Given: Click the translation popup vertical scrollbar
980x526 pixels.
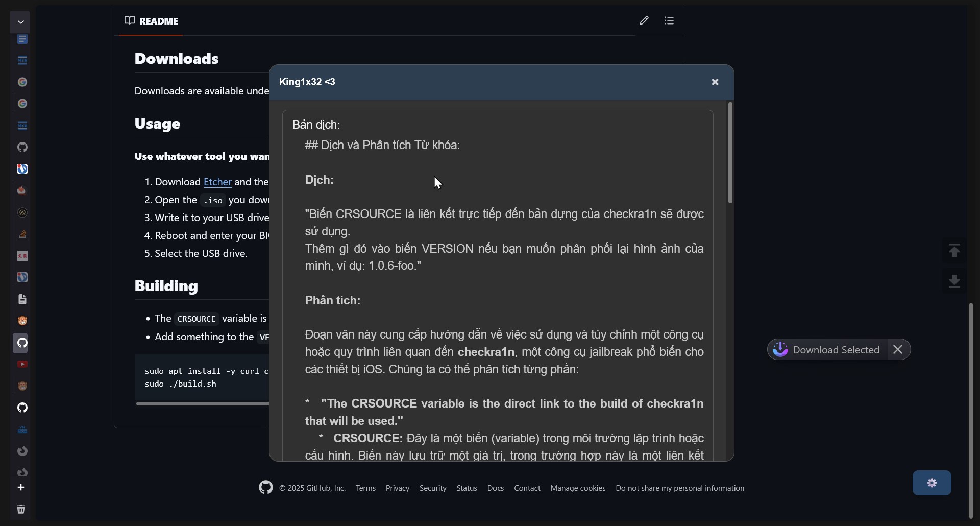Looking at the screenshot, I should coord(730,153).
